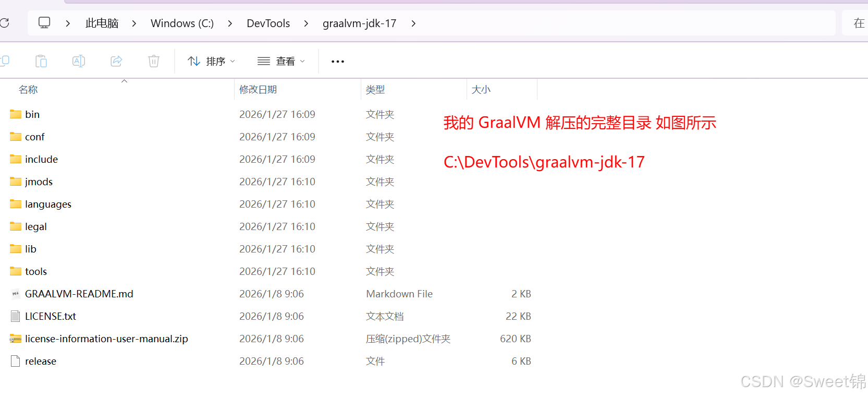Select the file name GRAALVM-README.md

79,294
